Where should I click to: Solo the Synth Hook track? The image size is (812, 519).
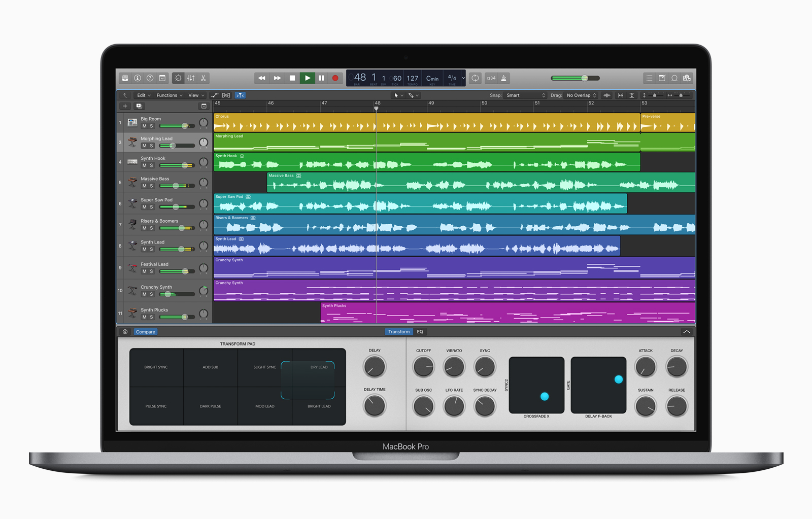(x=151, y=165)
